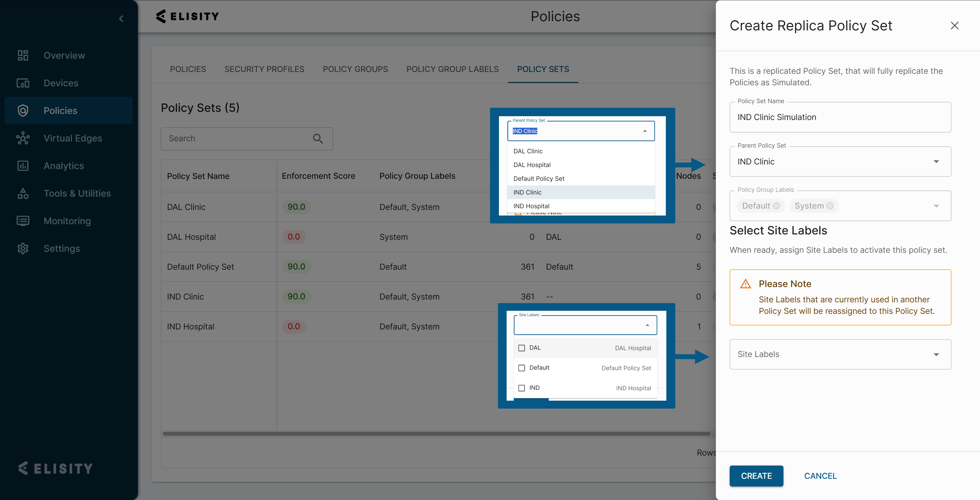Click the CREATE button
The image size is (980, 500).
point(756,476)
